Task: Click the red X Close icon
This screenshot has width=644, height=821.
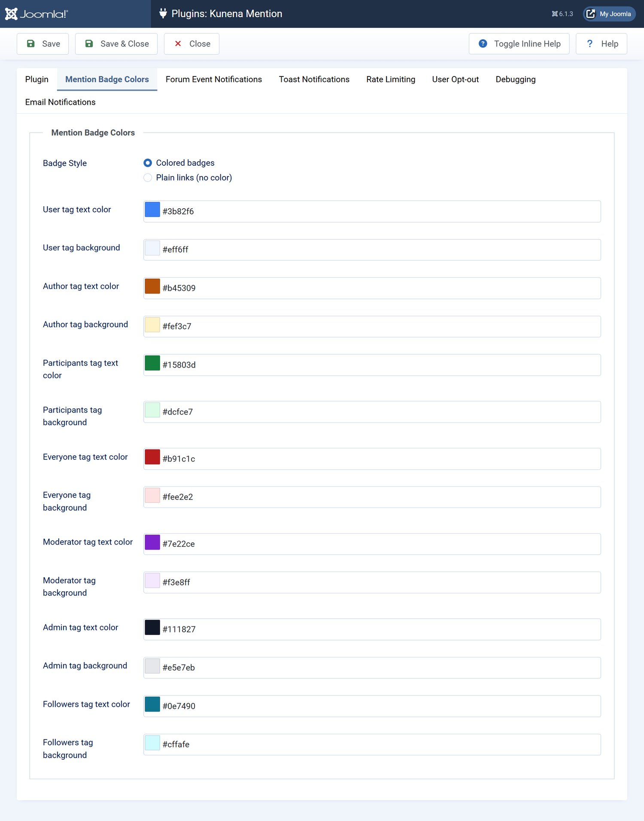Action: pos(178,44)
